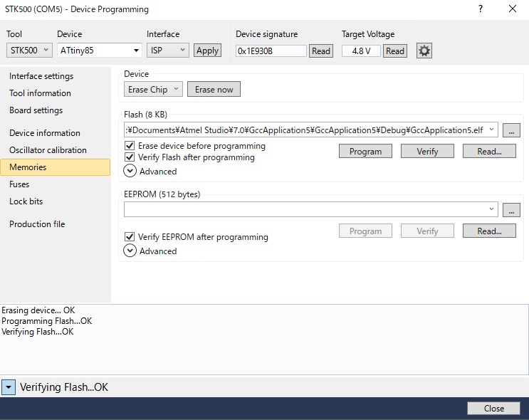529x420 pixels.
Task: Click the disabled EEPROM Program button
Action: [365, 231]
